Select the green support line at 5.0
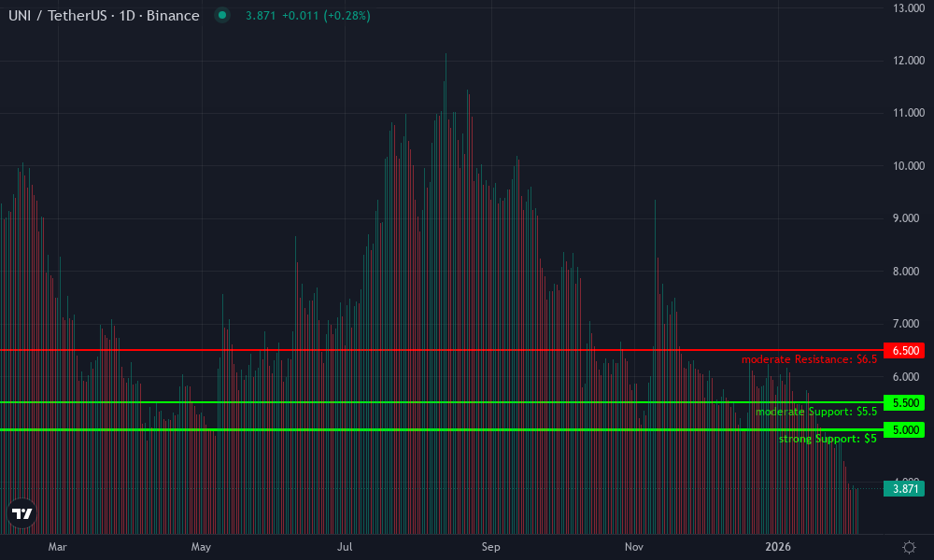Image resolution: width=934 pixels, height=560 pixels. pos(441,429)
